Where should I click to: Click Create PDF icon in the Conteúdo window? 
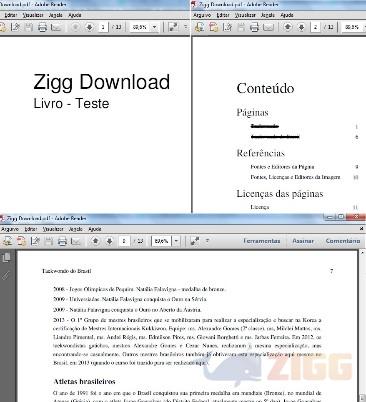tap(199, 27)
